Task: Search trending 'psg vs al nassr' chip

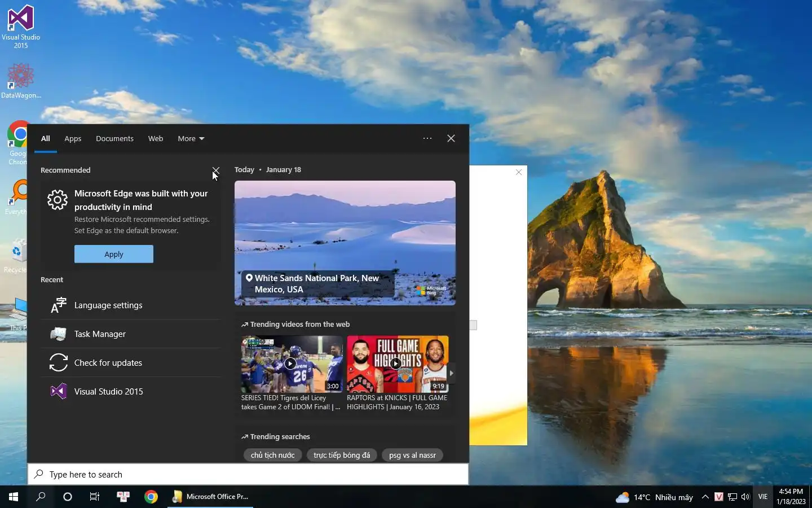Action: pyautogui.click(x=413, y=455)
